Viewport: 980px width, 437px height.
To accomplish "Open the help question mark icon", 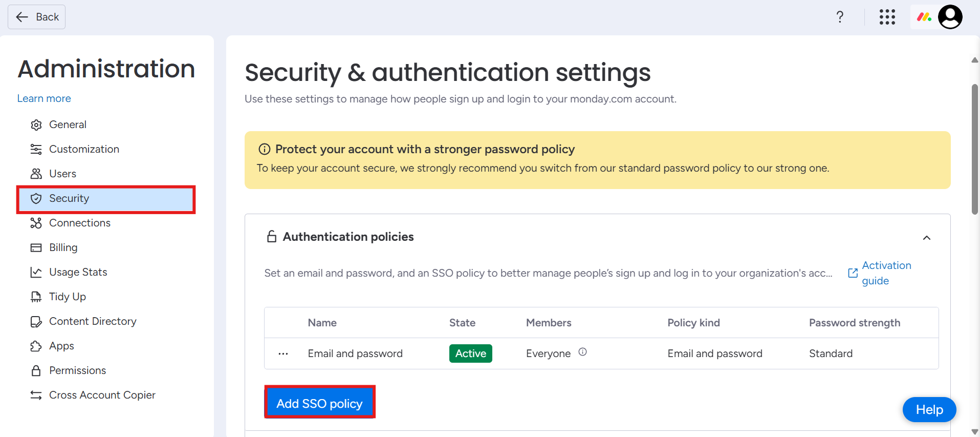I will pyautogui.click(x=840, y=17).
